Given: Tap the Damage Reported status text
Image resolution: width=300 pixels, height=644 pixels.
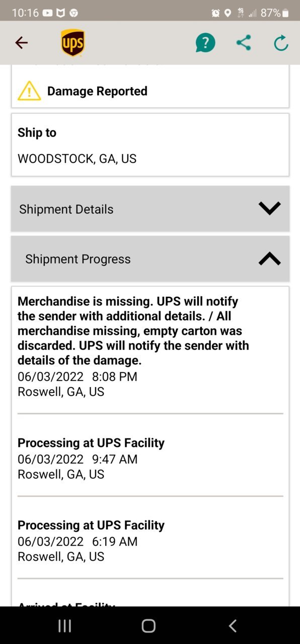Looking at the screenshot, I should 97,91.
